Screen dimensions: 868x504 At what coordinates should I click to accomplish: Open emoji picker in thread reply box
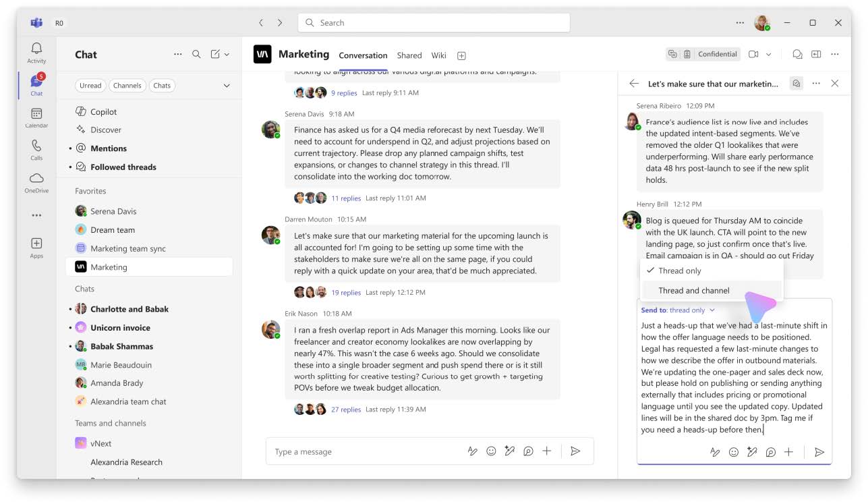pyautogui.click(x=734, y=452)
